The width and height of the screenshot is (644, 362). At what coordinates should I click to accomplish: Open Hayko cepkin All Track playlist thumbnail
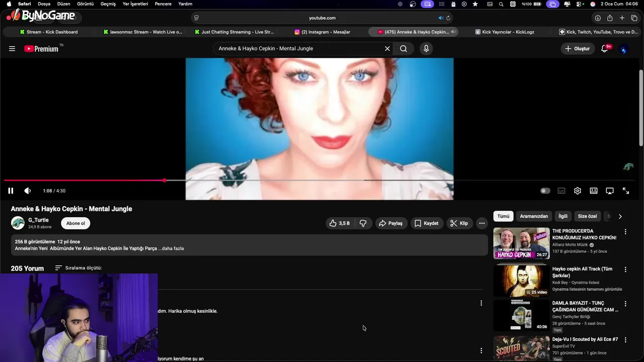point(521,280)
